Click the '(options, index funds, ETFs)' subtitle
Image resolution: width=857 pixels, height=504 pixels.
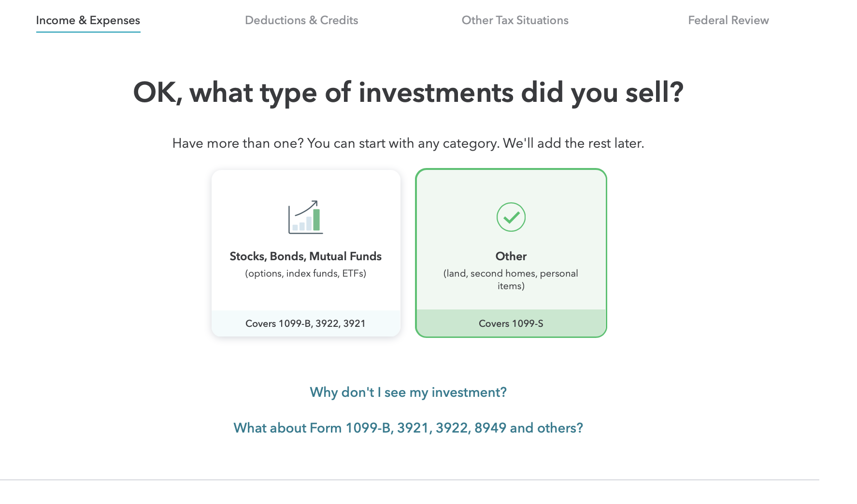point(305,273)
